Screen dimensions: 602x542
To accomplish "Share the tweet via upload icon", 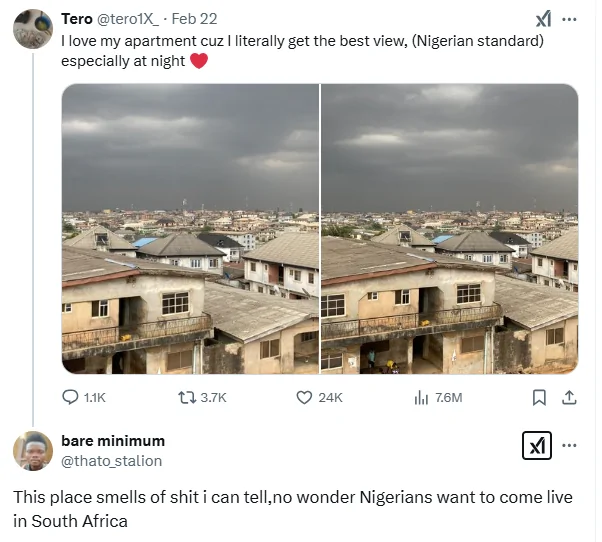I will point(569,397).
